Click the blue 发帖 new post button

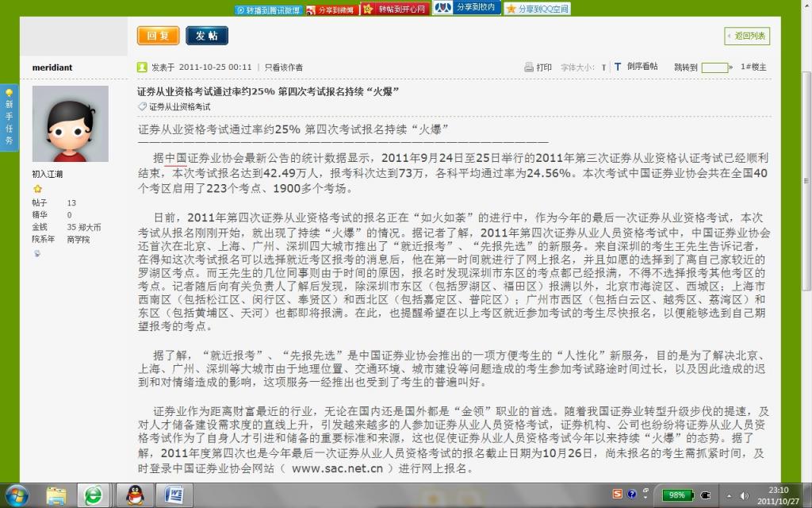coord(206,36)
